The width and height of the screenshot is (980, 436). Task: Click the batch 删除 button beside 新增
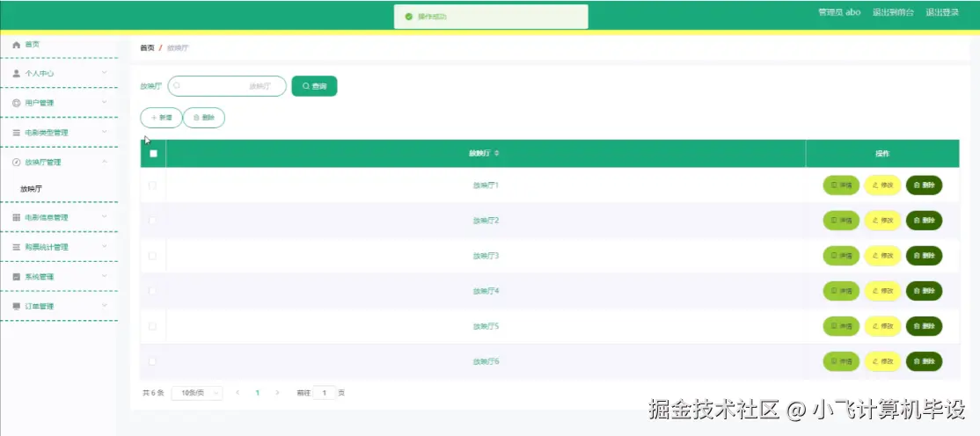(x=204, y=118)
